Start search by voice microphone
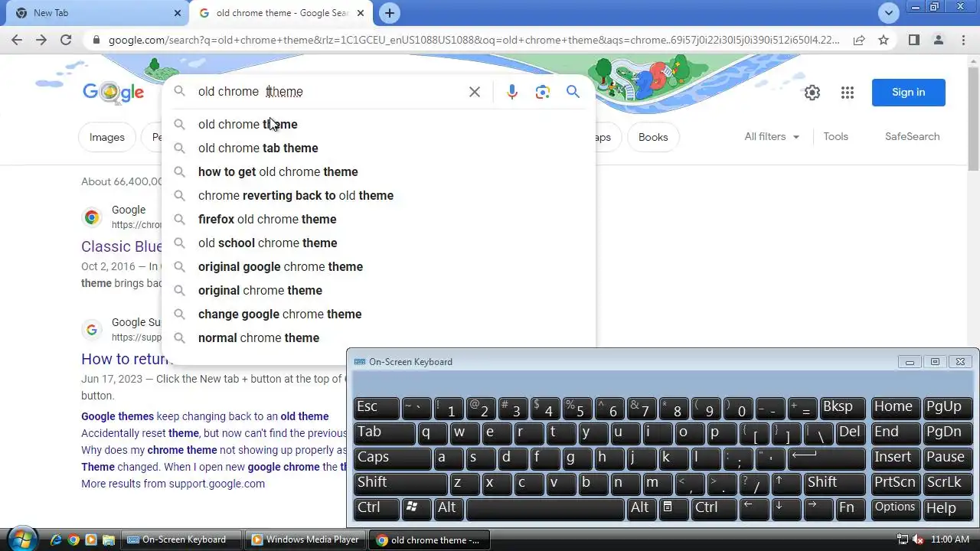This screenshot has width=980, height=551. [512, 92]
